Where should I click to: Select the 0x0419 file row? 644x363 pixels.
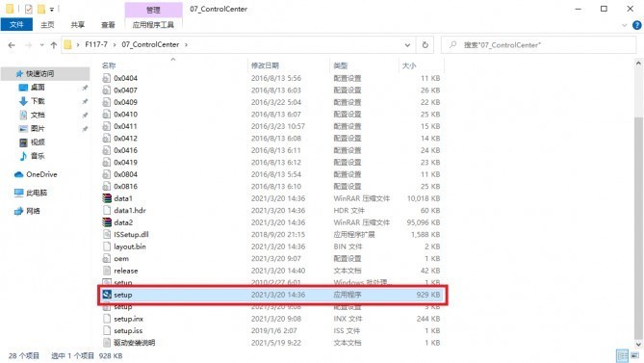coord(271,162)
